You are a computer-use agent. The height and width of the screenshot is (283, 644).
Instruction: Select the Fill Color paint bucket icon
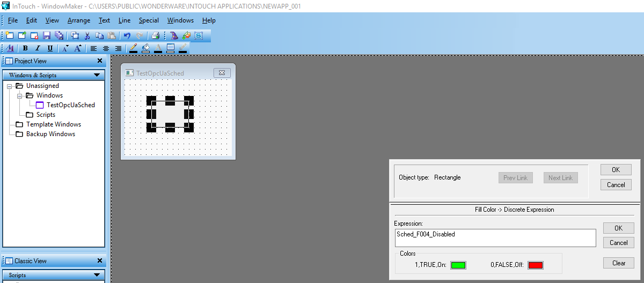146,48
